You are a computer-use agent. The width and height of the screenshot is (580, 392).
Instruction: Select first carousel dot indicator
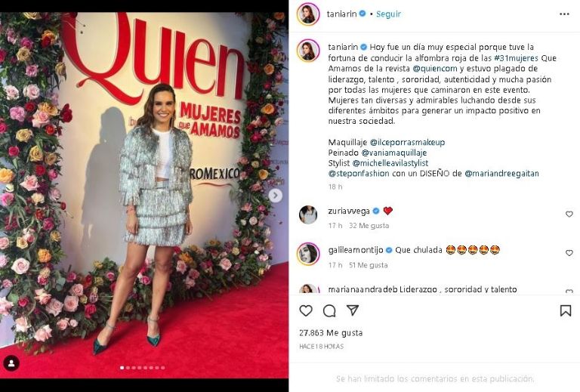(x=122, y=368)
